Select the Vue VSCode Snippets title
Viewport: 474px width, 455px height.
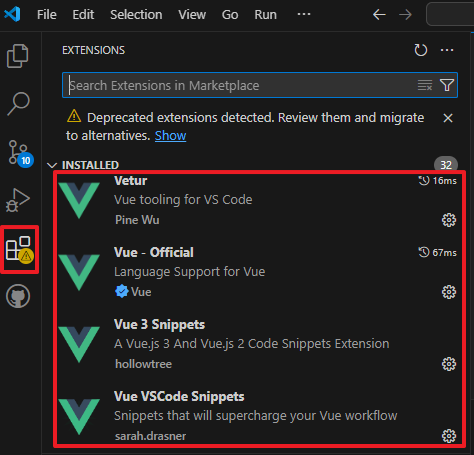point(179,396)
